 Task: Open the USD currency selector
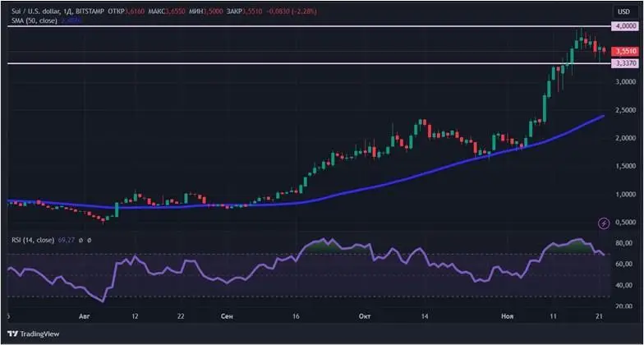pyautogui.click(x=623, y=11)
